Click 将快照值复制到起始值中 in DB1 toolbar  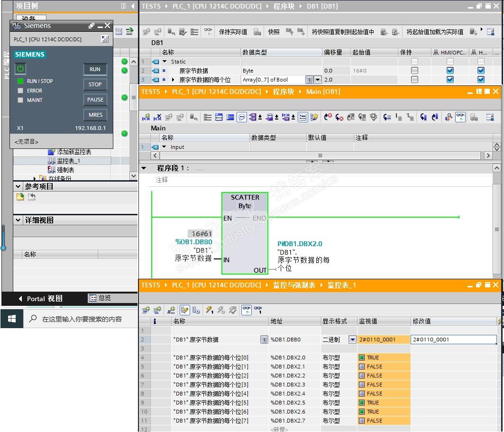coord(343,32)
